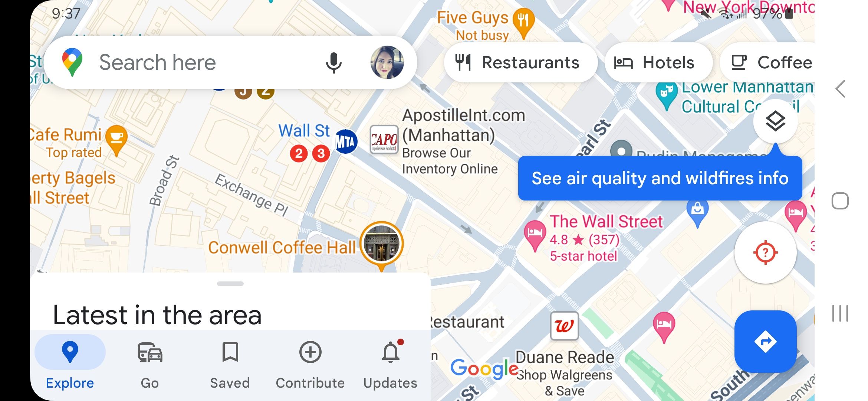Screen dimensions: 868x401
Task: Open air quality and wildfires info
Action: (660, 178)
